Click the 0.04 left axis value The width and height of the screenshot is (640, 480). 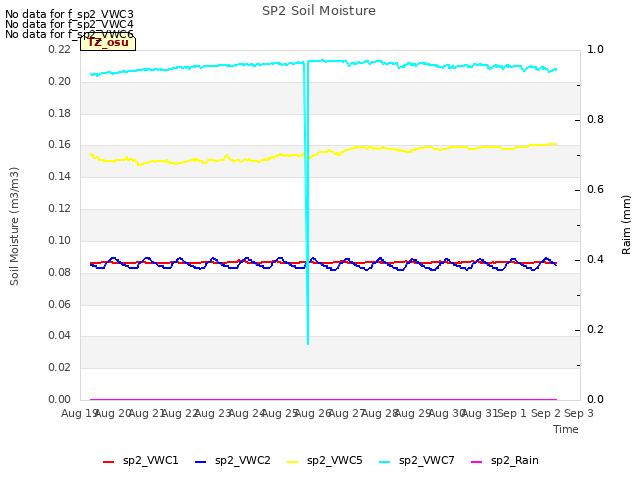pyautogui.click(x=60, y=336)
